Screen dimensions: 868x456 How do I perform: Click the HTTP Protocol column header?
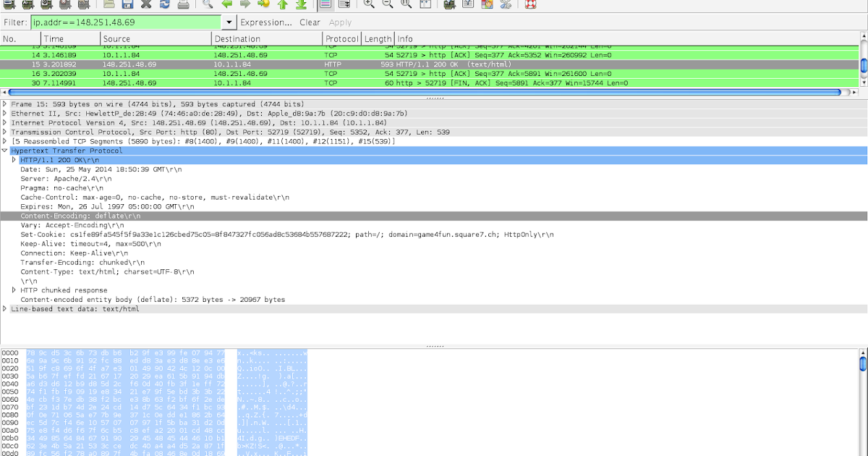click(341, 38)
